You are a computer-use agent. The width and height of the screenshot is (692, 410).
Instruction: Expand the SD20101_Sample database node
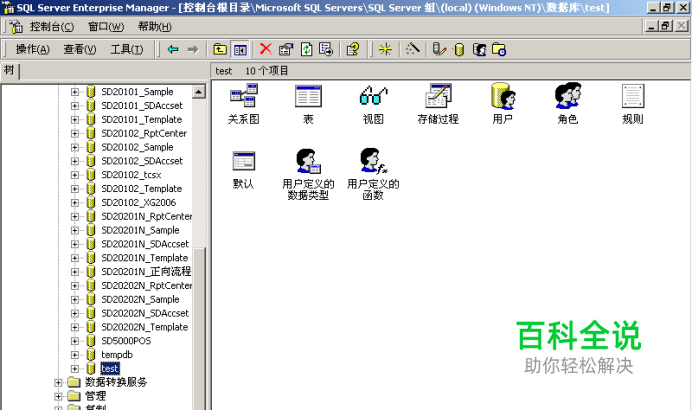click(x=75, y=92)
